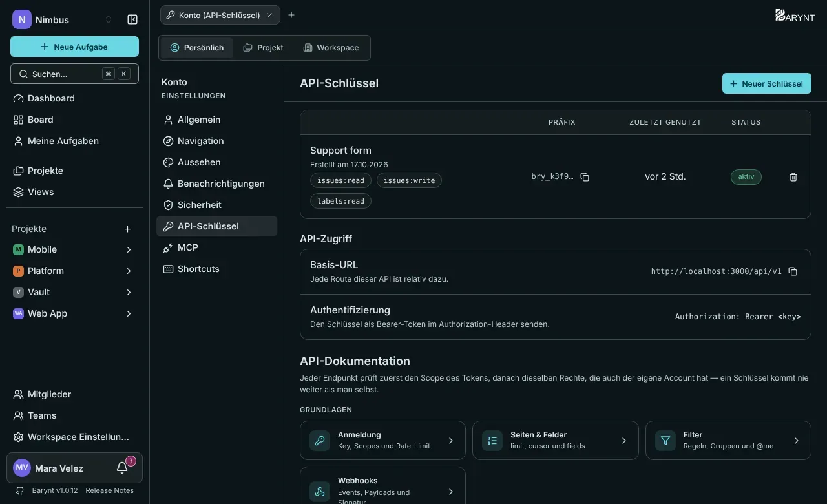
Task: Open Shortcuts settings page
Action: [216, 269]
